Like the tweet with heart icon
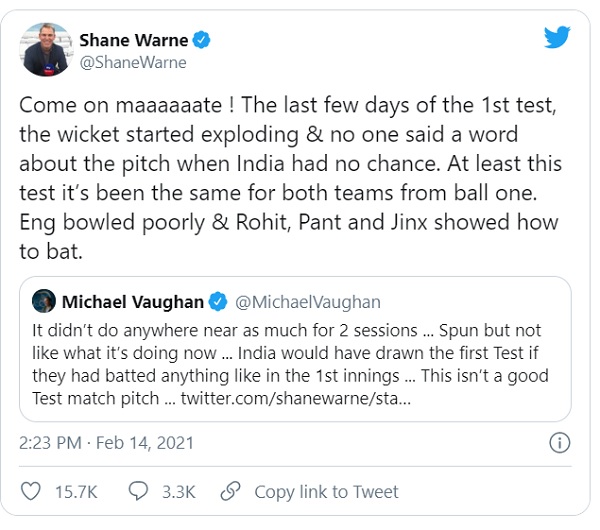600x530 pixels. pyautogui.click(x=31, y=491)
